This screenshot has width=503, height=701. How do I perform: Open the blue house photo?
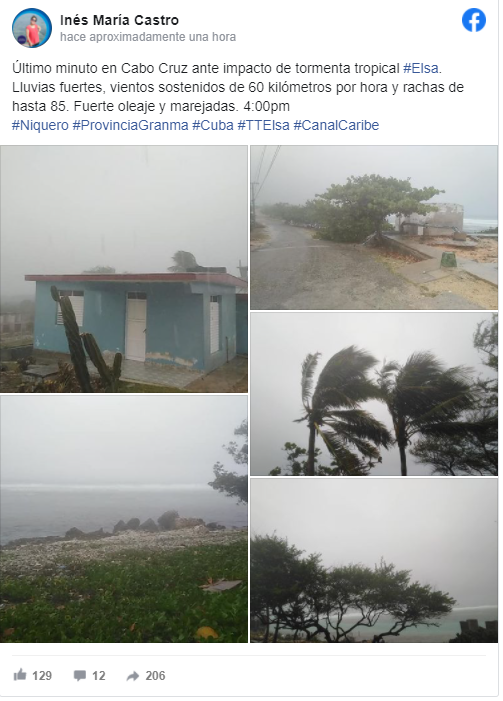(124, 269)
